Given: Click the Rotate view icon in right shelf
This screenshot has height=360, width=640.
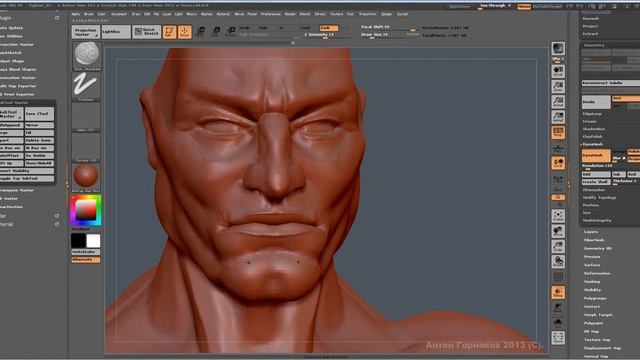Looking at the screenshot, I should pos(558,262).
